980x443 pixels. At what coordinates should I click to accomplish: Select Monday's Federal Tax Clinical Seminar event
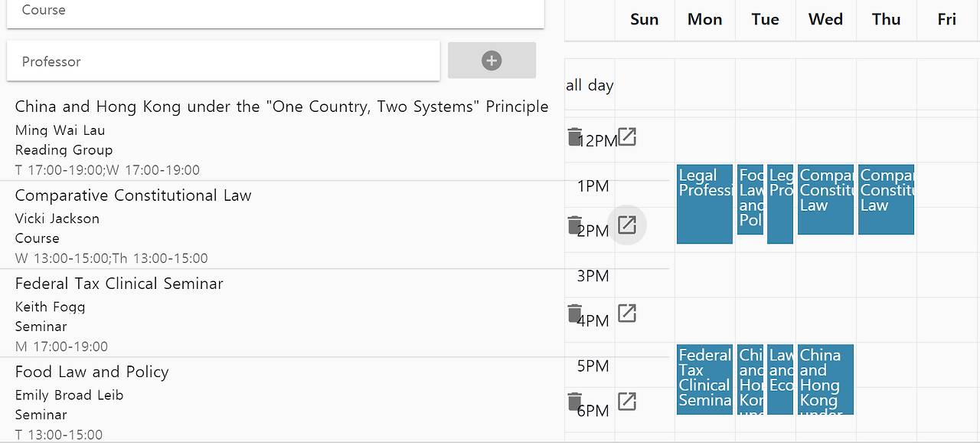(x=704, y=379)
